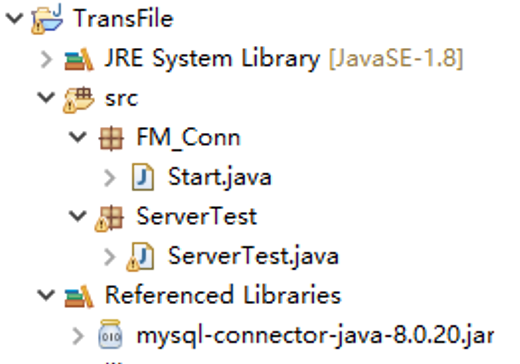Select the mysql-connector-java-8.0.20.jar label
Image resolution: width=520 pixels, height=364 pixels.
315,336
